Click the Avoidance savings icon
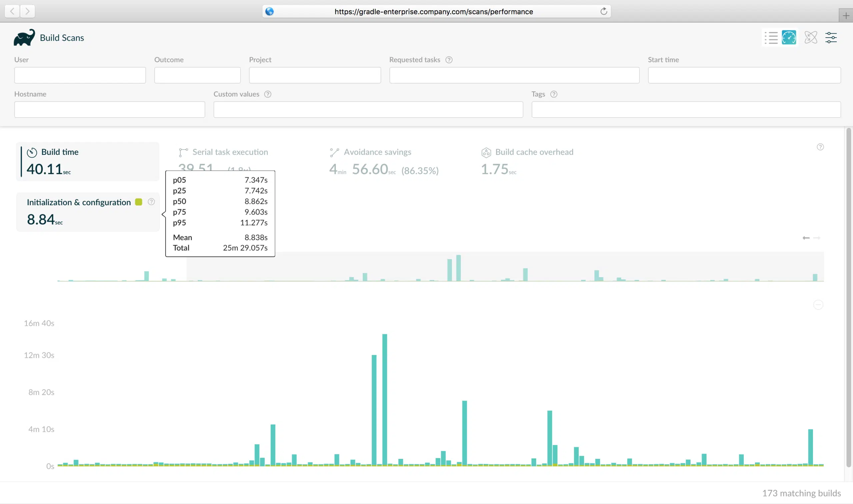Screen dimensions: 853x504 point(334,153)
